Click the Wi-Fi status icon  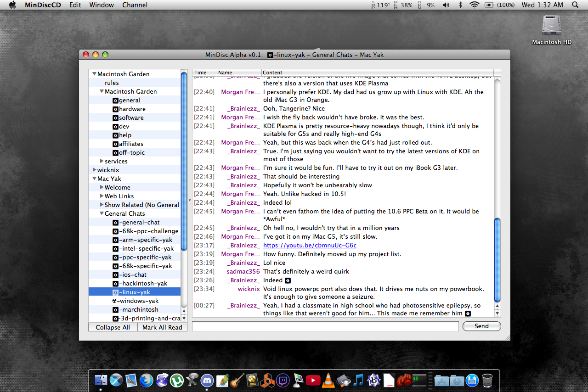tap(474, 5)
